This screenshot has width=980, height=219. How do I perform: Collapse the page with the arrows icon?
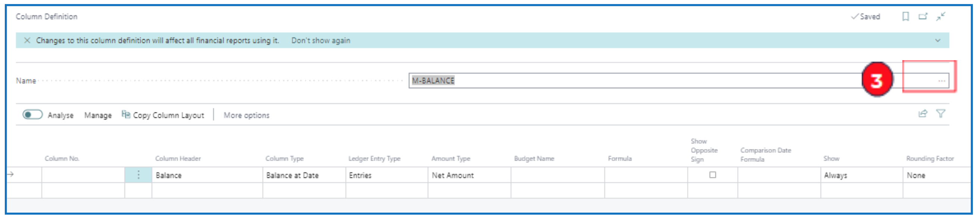[941, 16]
